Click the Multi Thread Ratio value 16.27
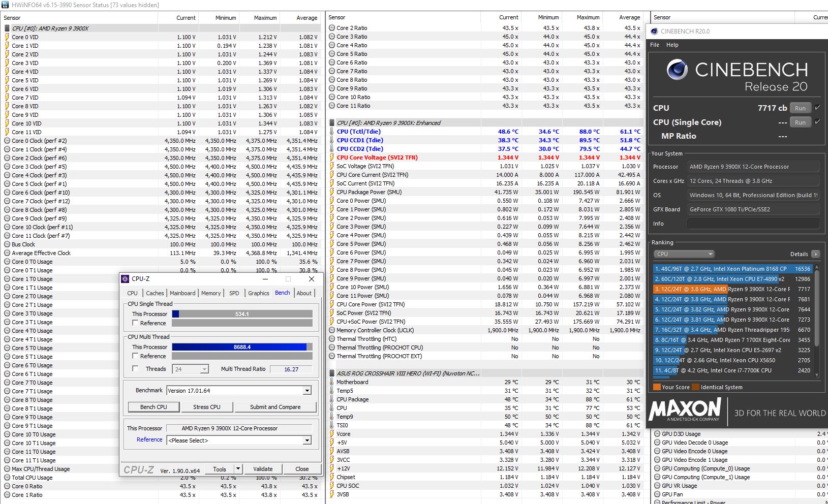 (291, 369)
